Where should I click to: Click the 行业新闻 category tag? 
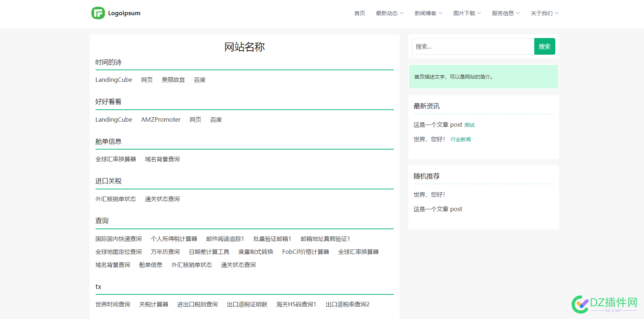[460, 139]
